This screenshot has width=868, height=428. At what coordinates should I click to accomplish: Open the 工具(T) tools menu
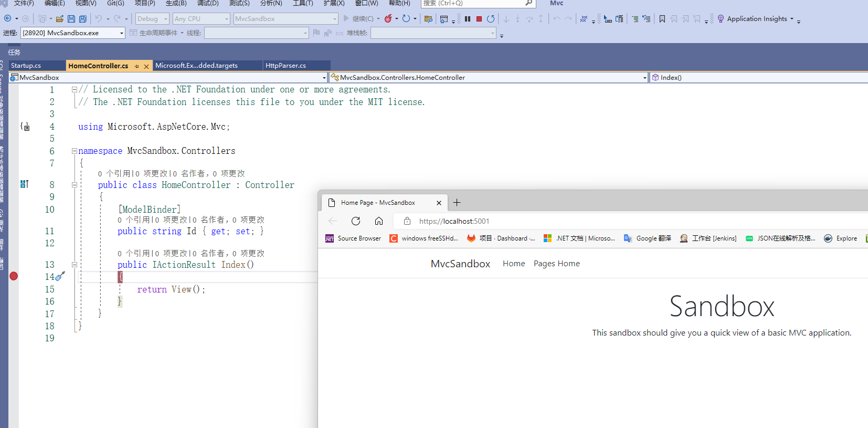coord(303,3)
